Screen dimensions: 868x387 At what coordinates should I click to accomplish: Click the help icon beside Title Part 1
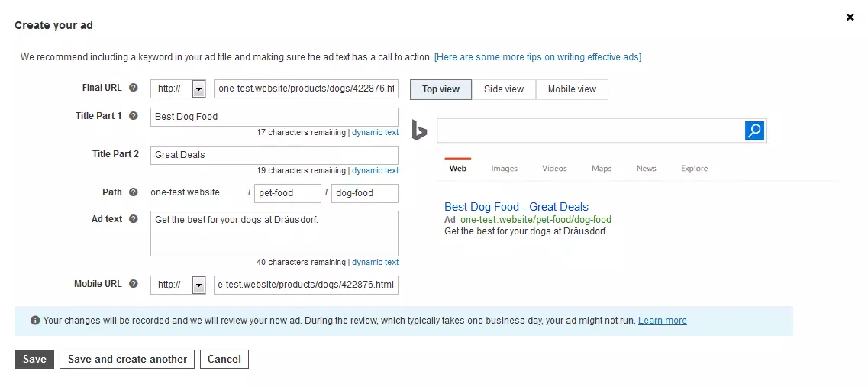point(133,116)
